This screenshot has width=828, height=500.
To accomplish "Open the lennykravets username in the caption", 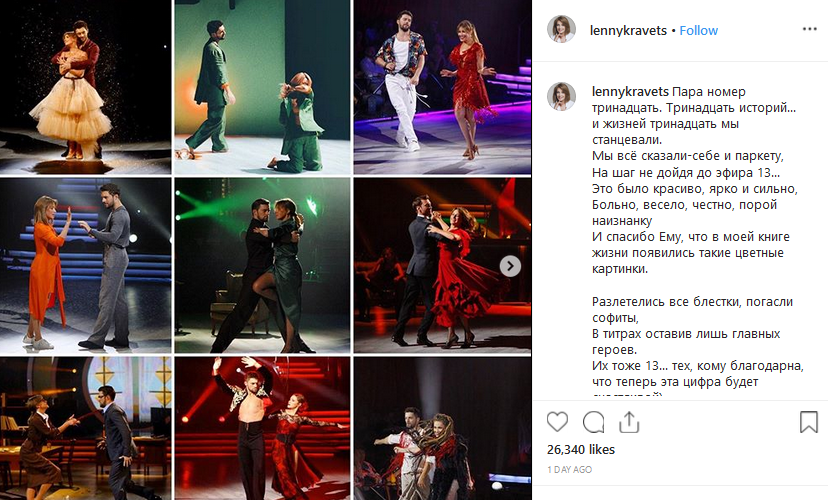I will pos(630,92).
